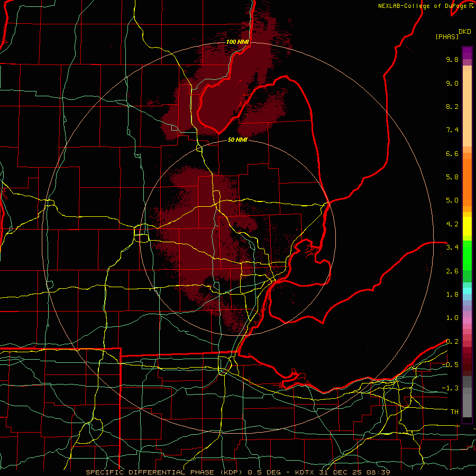
Task: Select the 9.0 scale value
Action: point(452,83)
